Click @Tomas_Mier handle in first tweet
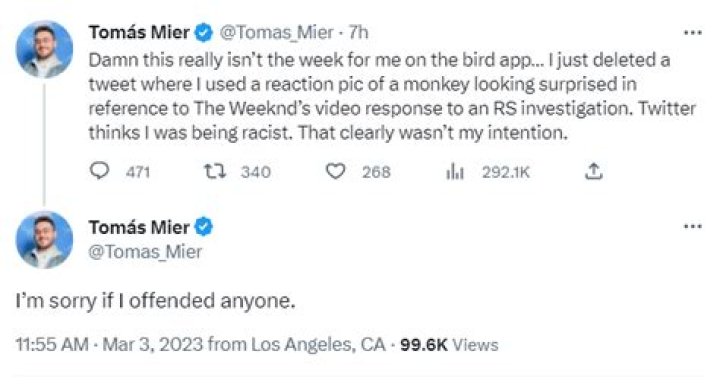Image resolution: width=720 pixels, height=386 pixels. pos(276,33)
